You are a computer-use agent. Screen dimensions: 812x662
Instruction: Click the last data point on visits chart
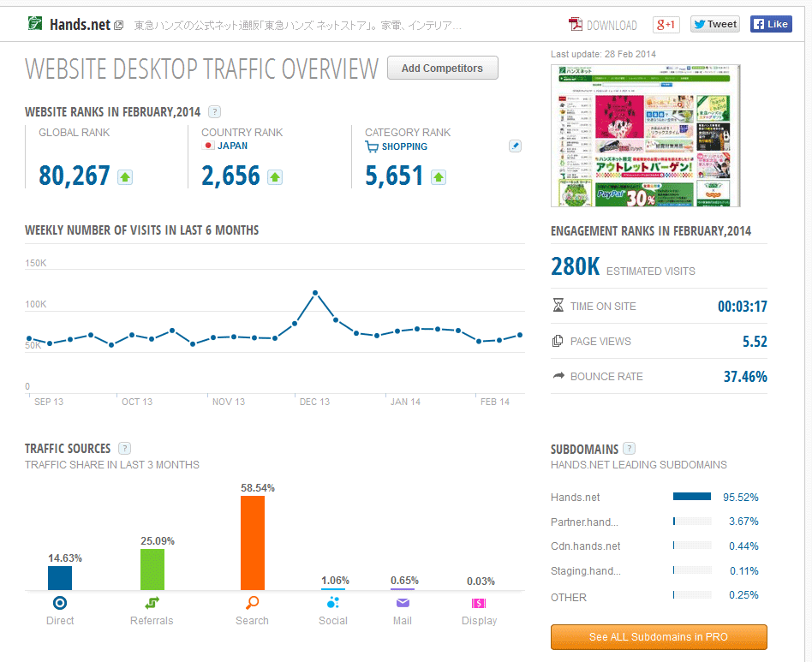(520, 335)
